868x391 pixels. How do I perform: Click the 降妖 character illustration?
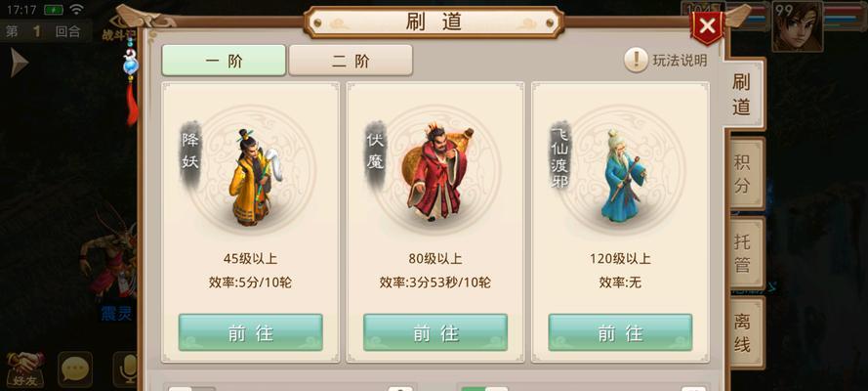coord(254,177)
